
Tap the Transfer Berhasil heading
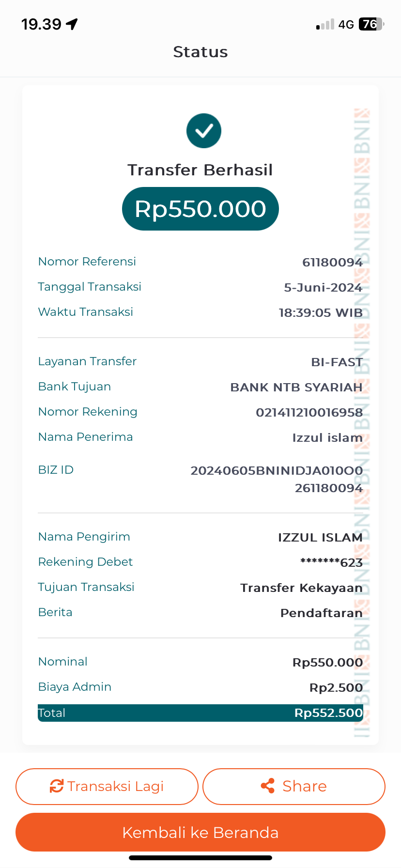(200, 170)
